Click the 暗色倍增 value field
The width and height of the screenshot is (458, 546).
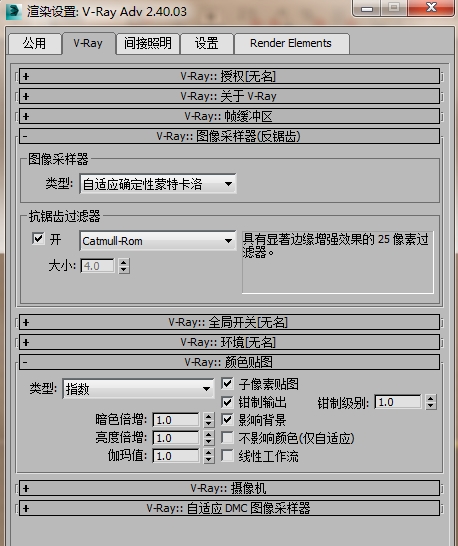(x=176, y=420)
